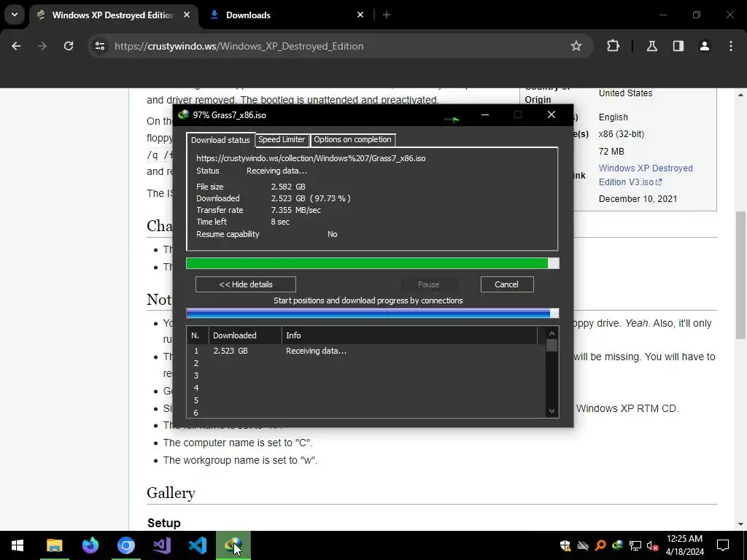747x560 pixels.
Task: Click the green download progress bar
Action: click(372, 263)
